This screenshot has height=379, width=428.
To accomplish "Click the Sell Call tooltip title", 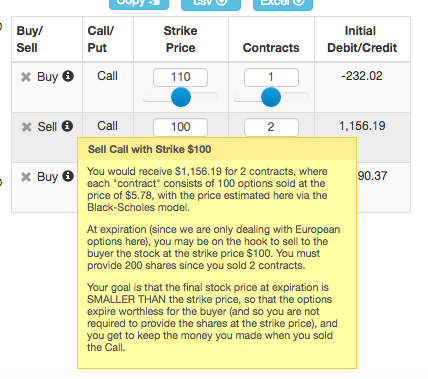I will [150, 149].
